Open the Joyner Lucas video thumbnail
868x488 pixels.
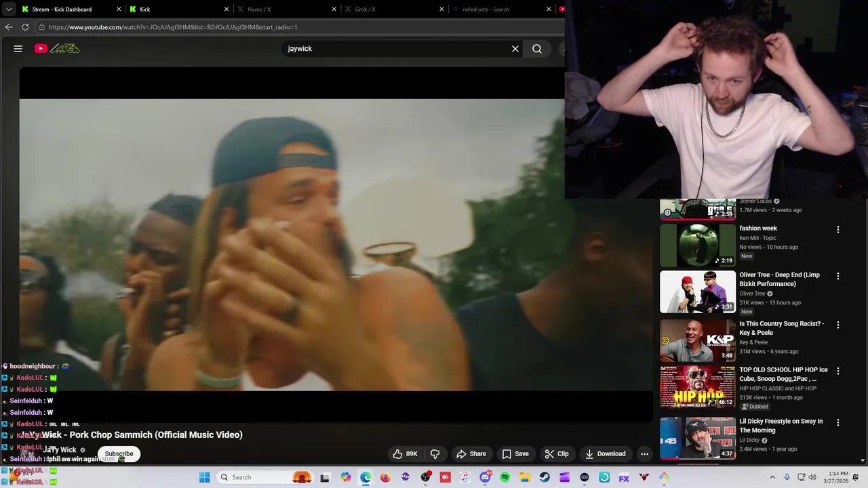(698, 209)
